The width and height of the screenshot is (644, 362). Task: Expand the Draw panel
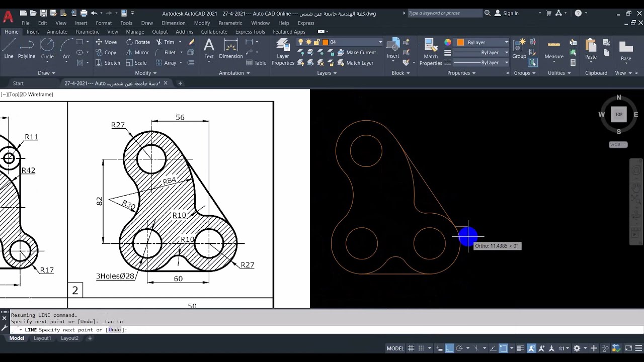(x=47, y=73)
